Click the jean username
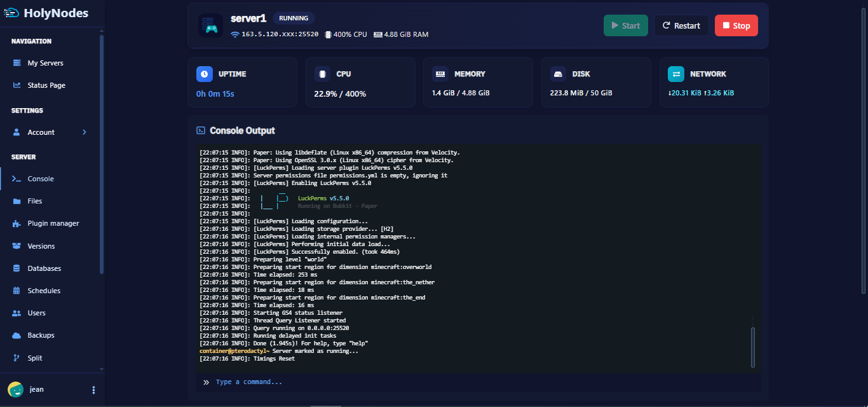This screenshot has height=407, width=868. point(37,389)
